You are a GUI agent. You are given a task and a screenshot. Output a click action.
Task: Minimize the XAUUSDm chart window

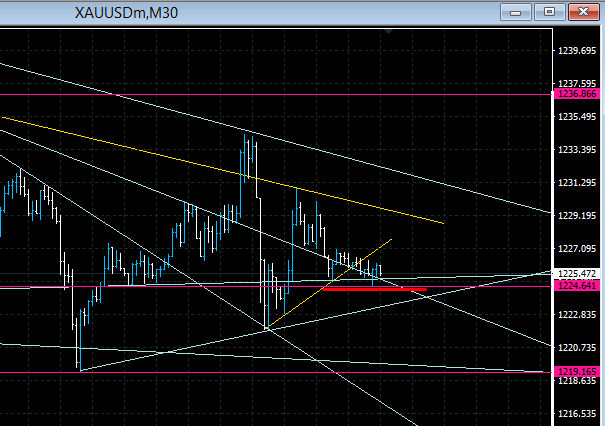tap(516, 12)
